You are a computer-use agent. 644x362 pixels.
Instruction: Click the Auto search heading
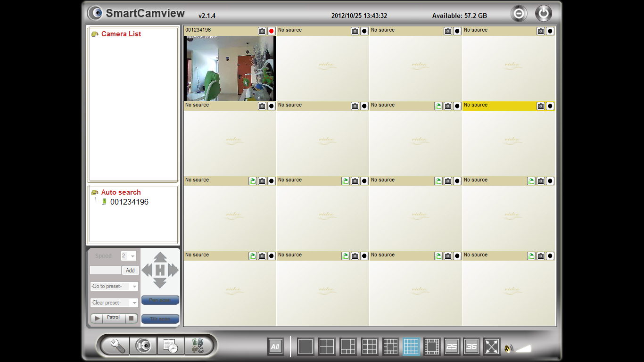(121, 192)
